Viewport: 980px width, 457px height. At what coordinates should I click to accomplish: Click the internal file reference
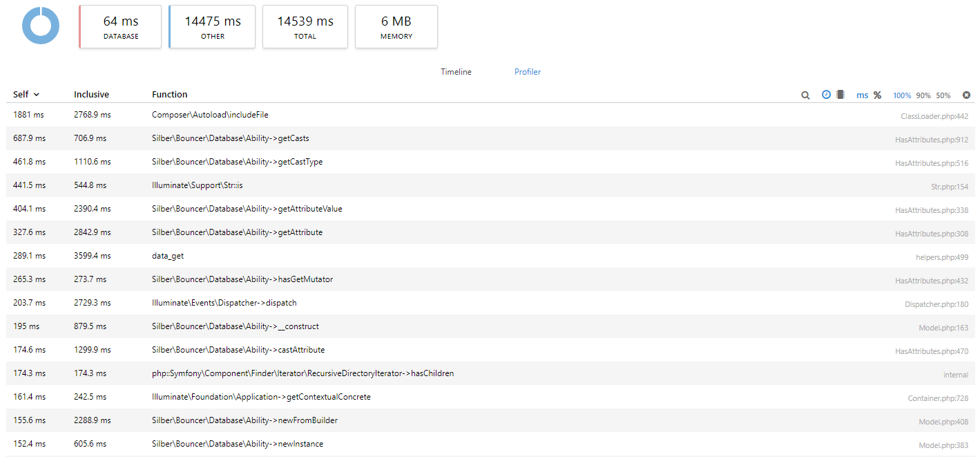point(956,375)
